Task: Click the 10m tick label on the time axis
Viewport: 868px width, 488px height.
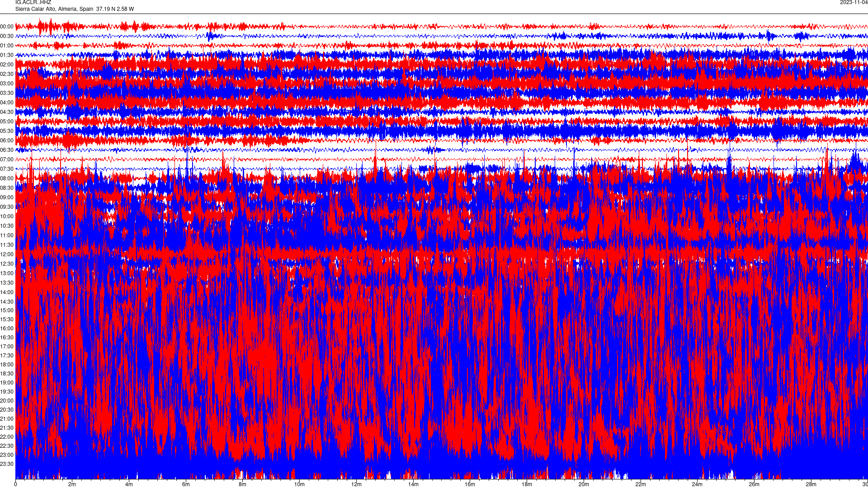Action: tap(300, 484)
